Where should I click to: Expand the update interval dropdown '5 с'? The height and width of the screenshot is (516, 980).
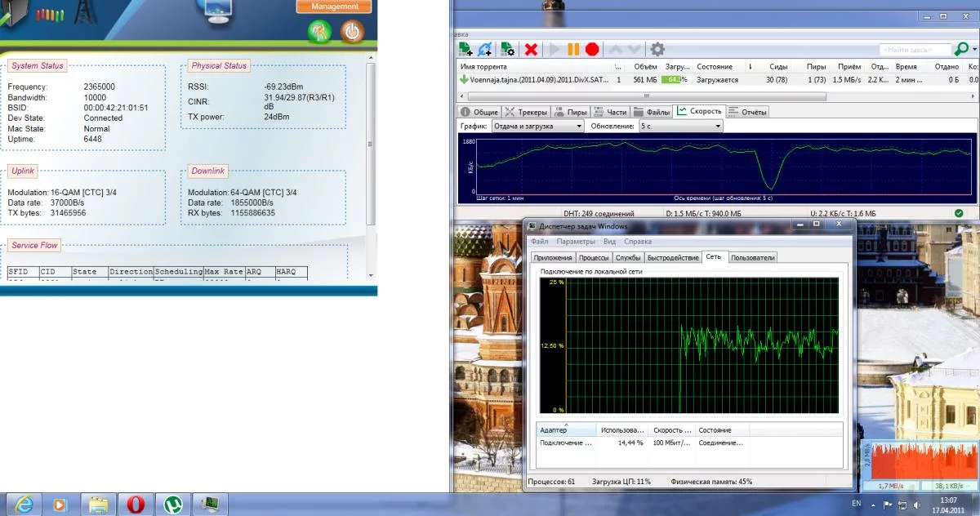679,127
